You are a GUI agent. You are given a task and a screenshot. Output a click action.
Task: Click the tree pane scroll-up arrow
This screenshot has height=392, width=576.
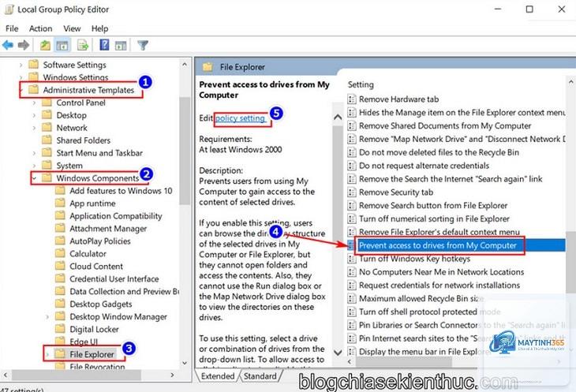[x=185, y=65]
